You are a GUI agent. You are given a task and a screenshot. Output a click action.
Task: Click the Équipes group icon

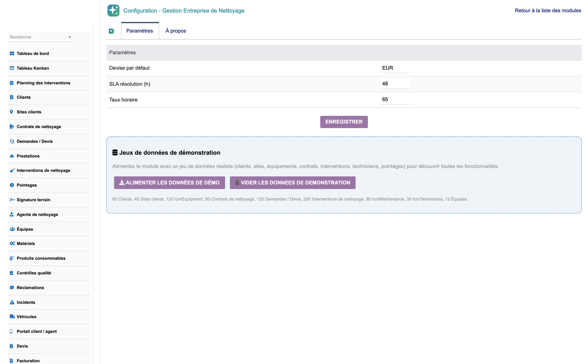(x=12, y=229)
